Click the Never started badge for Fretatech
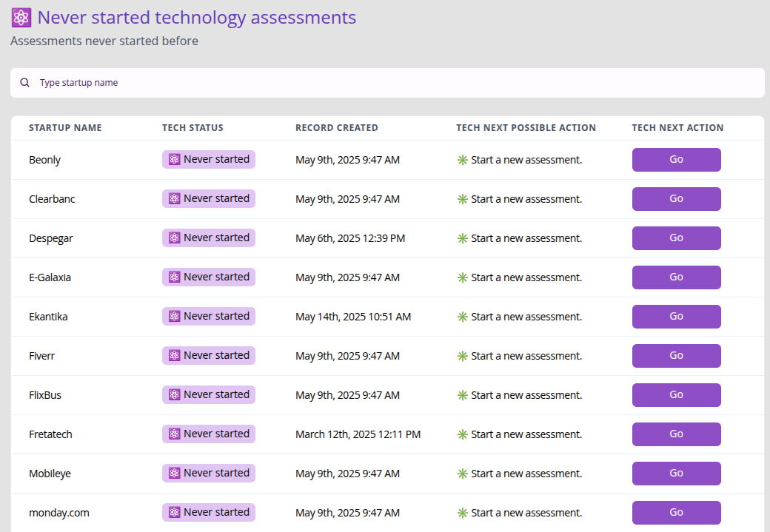The height and width of the screenshot is (532, 770). pos(209,434)
